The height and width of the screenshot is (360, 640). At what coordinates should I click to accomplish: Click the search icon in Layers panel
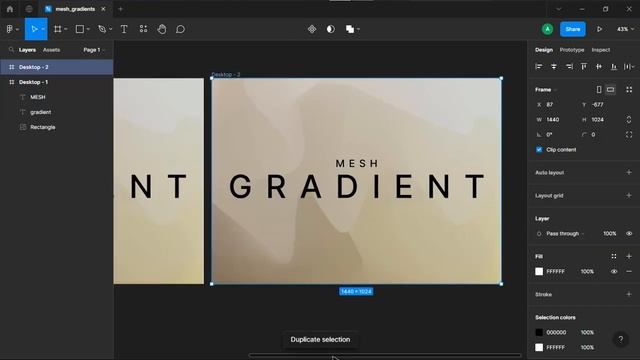[11, 50]
